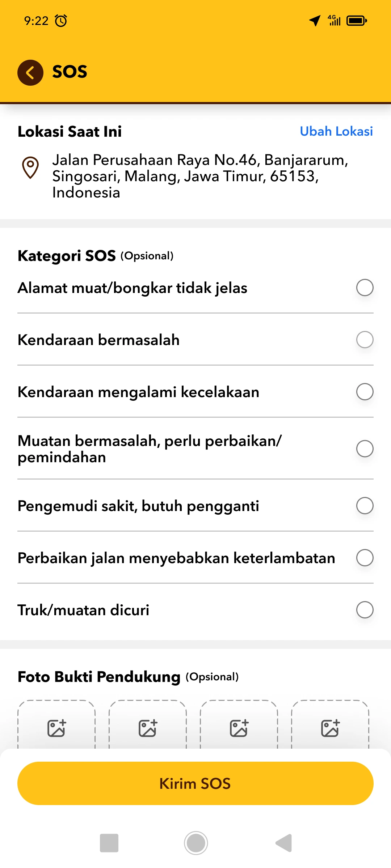Add photo in second evidence slot
This screenshot has width=391, height=868.
pyautogui.click(x=148, y=728)
